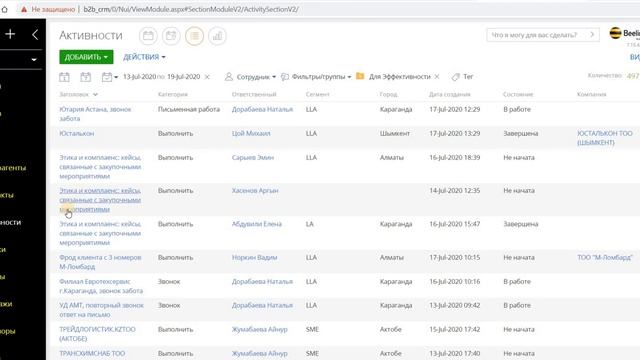Click the Не защищено security warning icon
This screenshot has width=640, height=360.
(x=24, y=9)
